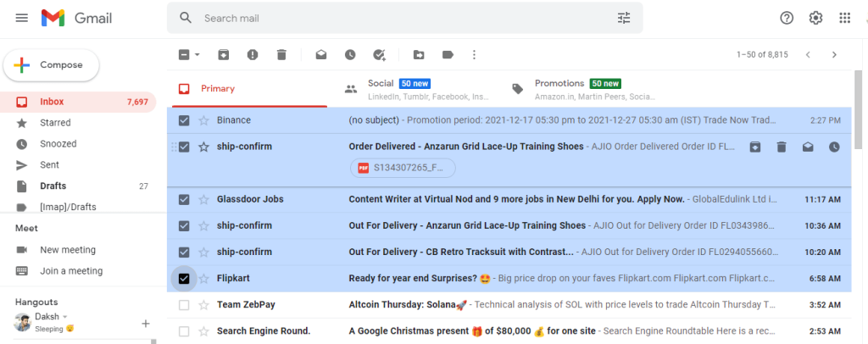Click the Gmail logo

tap(76, 19)
